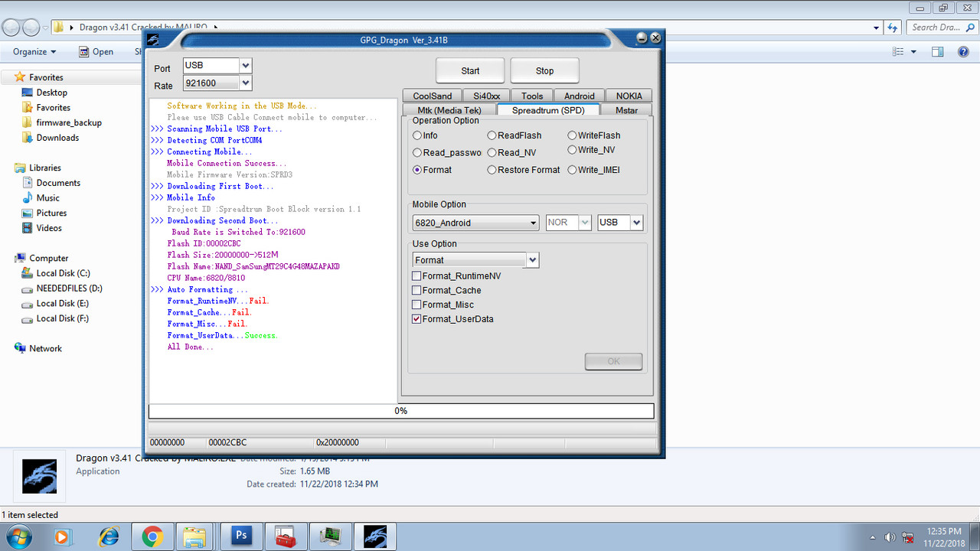Switch to the Mtk (Media Tek) tab

click(449, 110)
